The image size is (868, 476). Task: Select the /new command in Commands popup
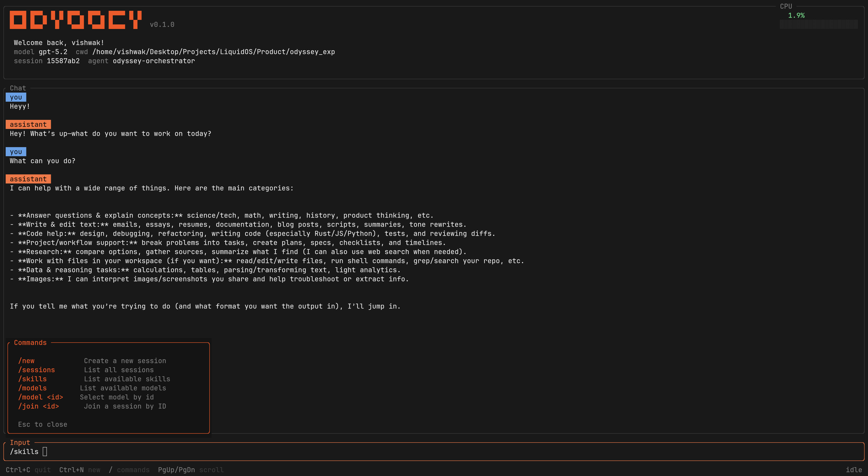click(x=26, y=361)
